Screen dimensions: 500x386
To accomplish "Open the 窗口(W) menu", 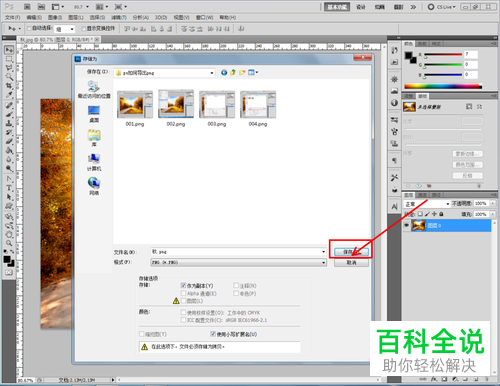I will (x=204, y=17).
